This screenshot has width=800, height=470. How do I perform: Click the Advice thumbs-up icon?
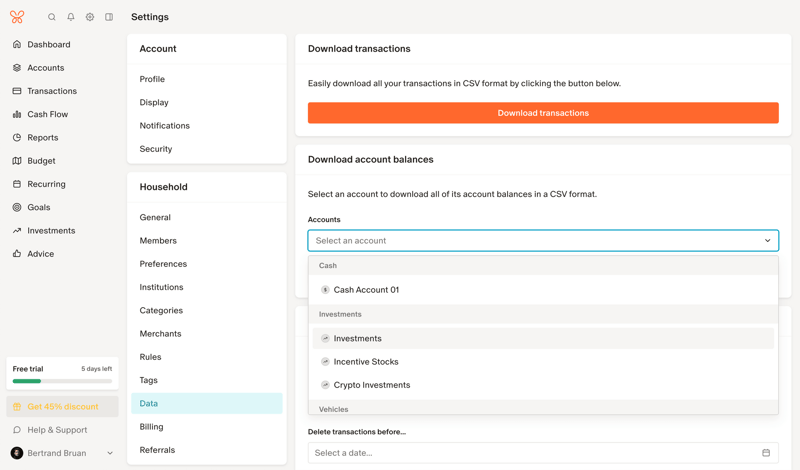17,254
